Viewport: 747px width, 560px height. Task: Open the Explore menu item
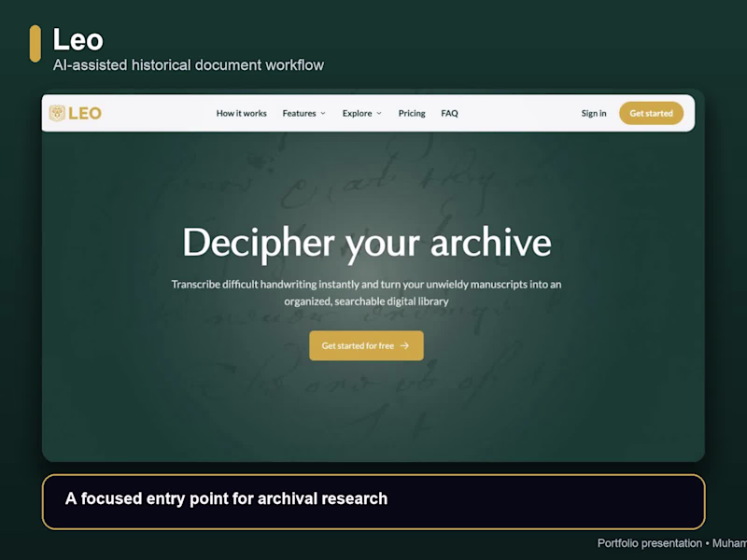[357, 113]
